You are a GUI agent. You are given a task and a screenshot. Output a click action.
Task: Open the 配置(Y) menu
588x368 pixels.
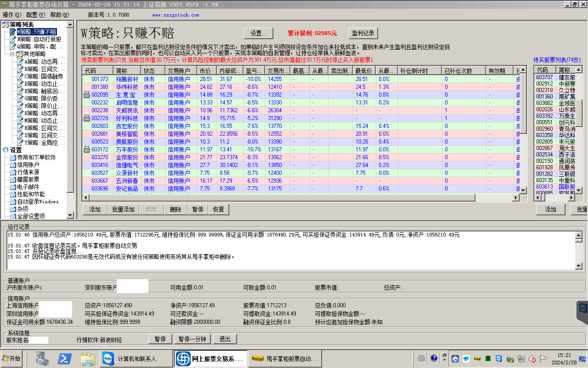coord(35,15)
